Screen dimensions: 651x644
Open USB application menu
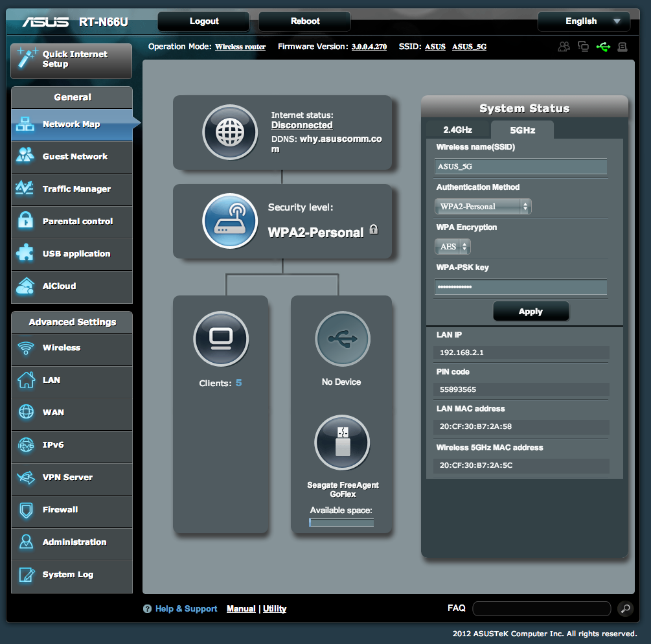pyautogui.click(x=72, y=254)
